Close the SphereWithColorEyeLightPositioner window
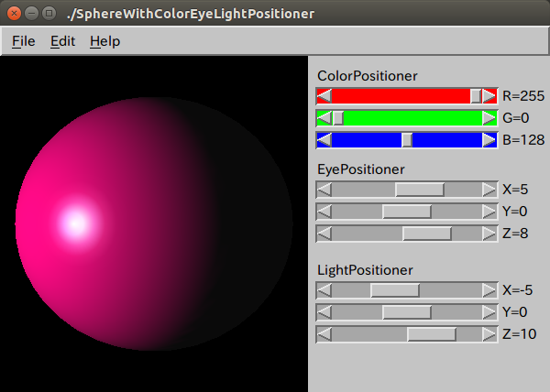550x392 pixels. (x=14, y=14)
